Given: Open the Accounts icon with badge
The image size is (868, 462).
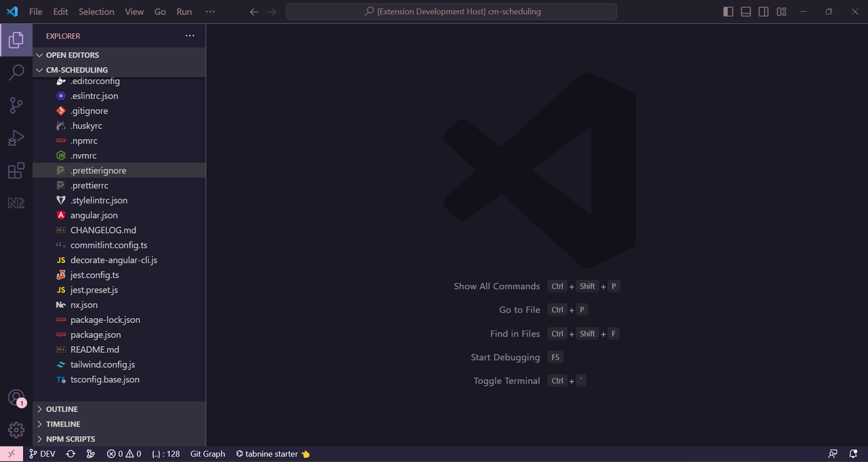Looking at the screenshot, I should click(x=16, y=398).
